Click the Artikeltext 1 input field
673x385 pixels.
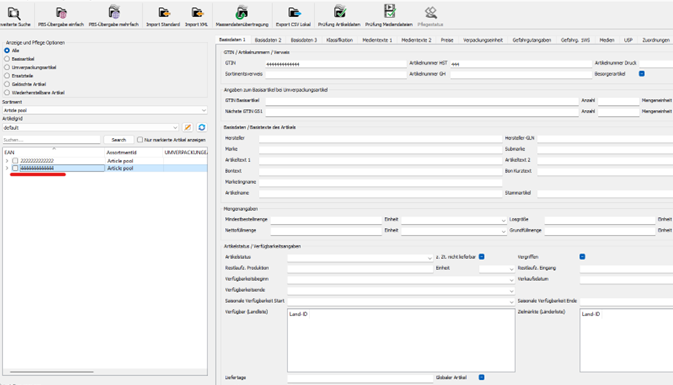(x=380, y=161)
